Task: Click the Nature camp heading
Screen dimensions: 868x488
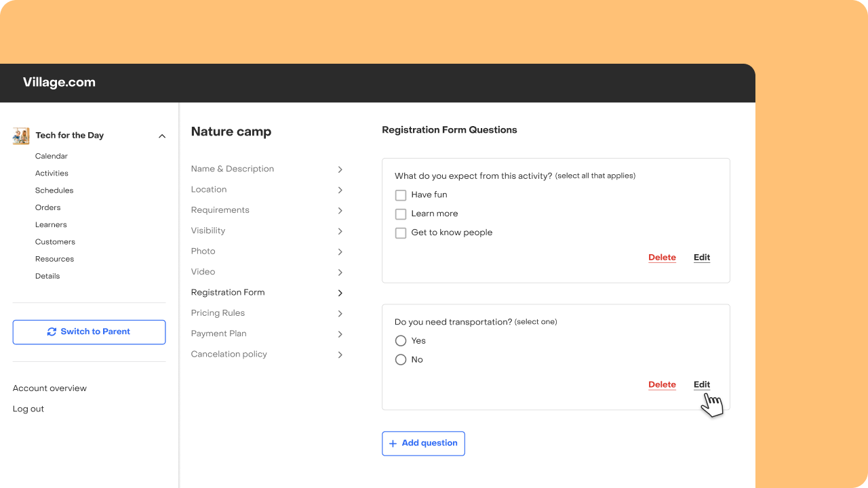Action: tap(231, 132)
